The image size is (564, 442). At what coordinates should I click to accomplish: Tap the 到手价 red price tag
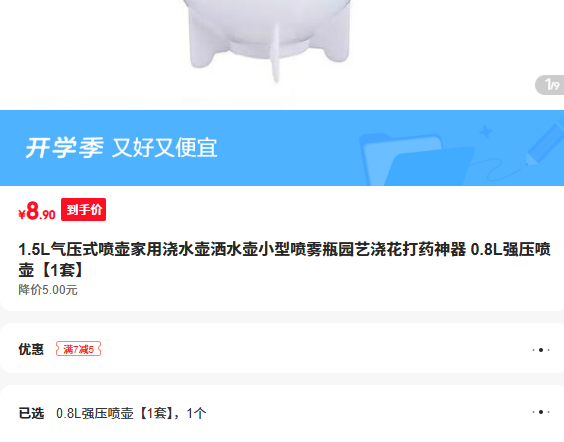click(83, 209)
